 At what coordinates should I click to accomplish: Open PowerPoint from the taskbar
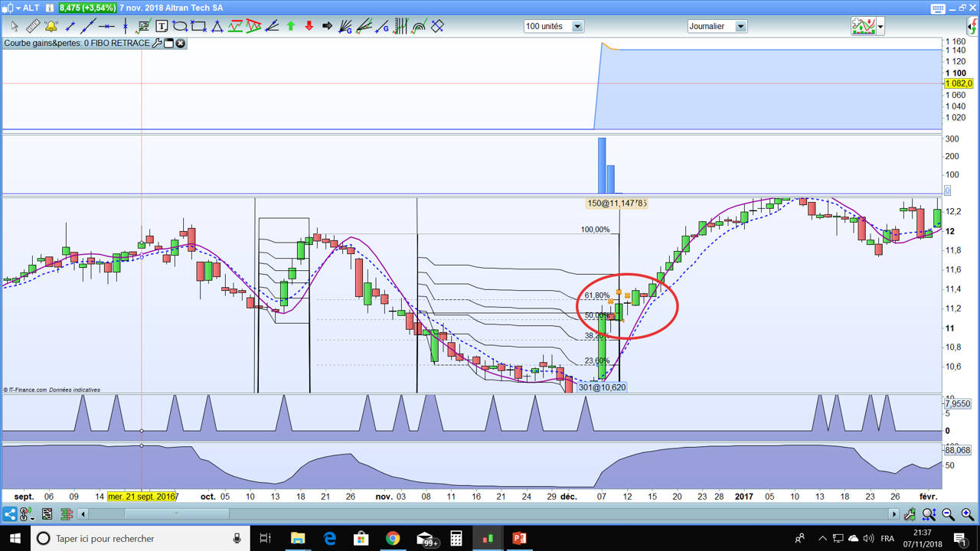519,539
